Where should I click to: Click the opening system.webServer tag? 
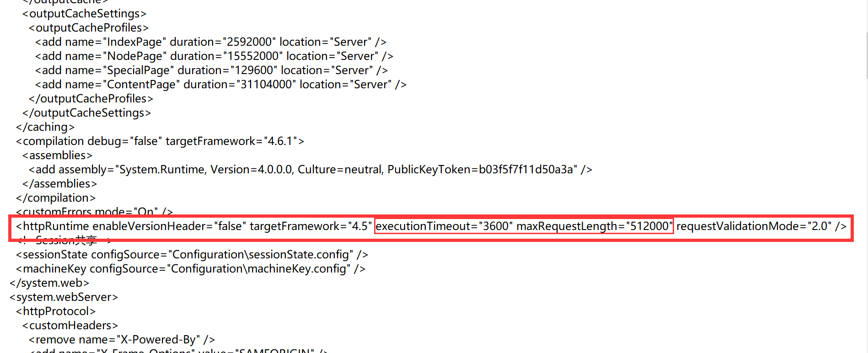coord(64,297)
